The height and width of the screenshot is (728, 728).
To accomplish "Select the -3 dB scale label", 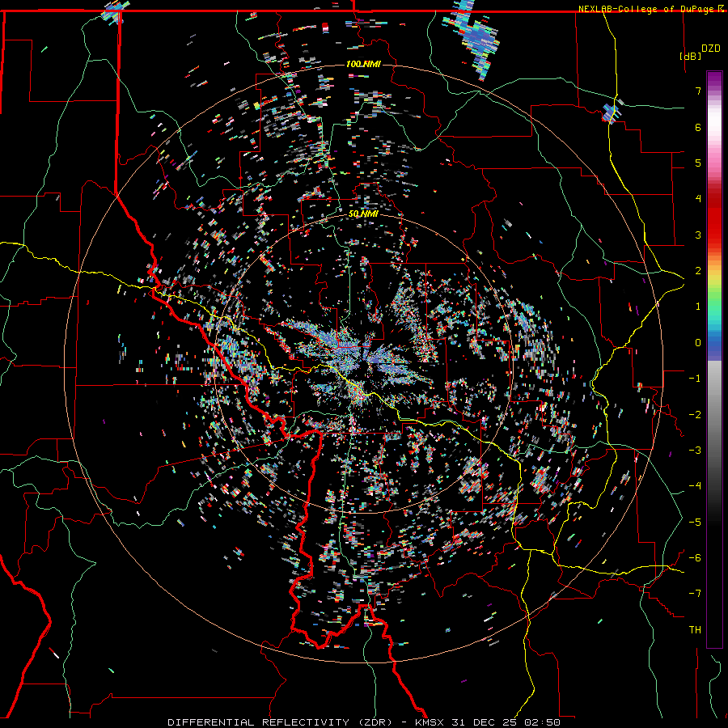I will tap(695, 451).
